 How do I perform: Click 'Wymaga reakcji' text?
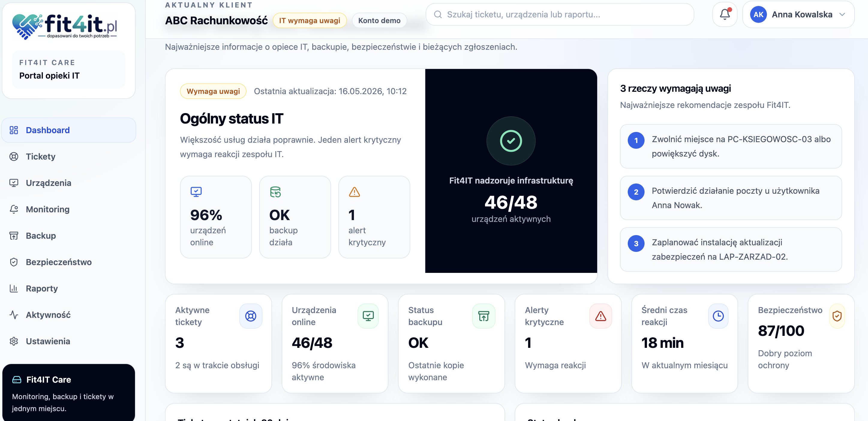click(555, 365)
